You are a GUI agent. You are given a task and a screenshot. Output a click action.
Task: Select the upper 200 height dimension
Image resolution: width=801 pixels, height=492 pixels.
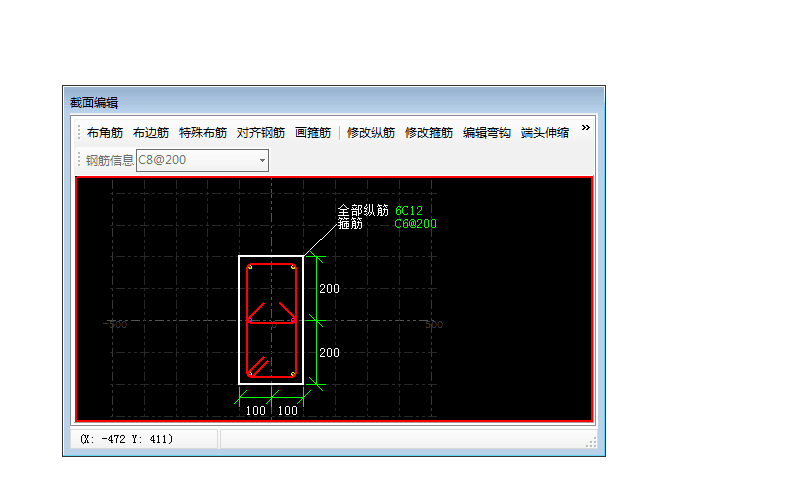coord(329,289)
